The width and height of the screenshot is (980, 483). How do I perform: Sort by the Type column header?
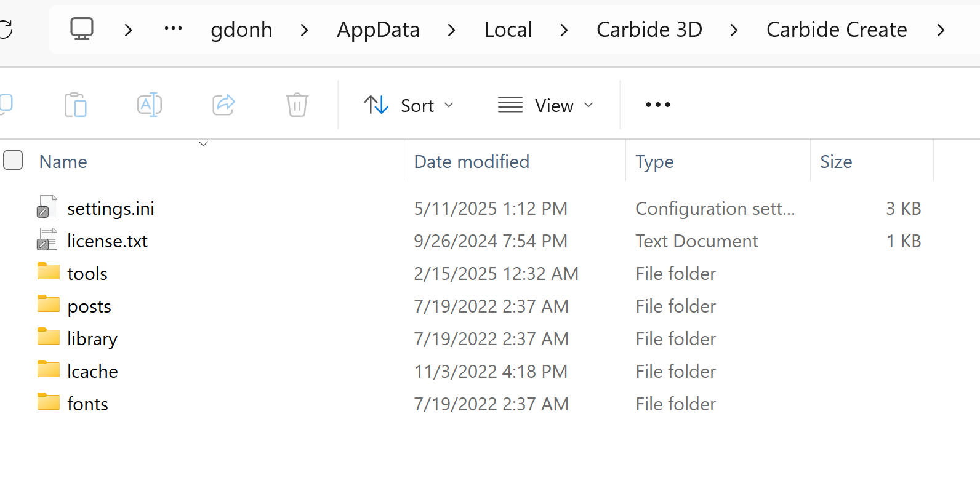[654, 162]
